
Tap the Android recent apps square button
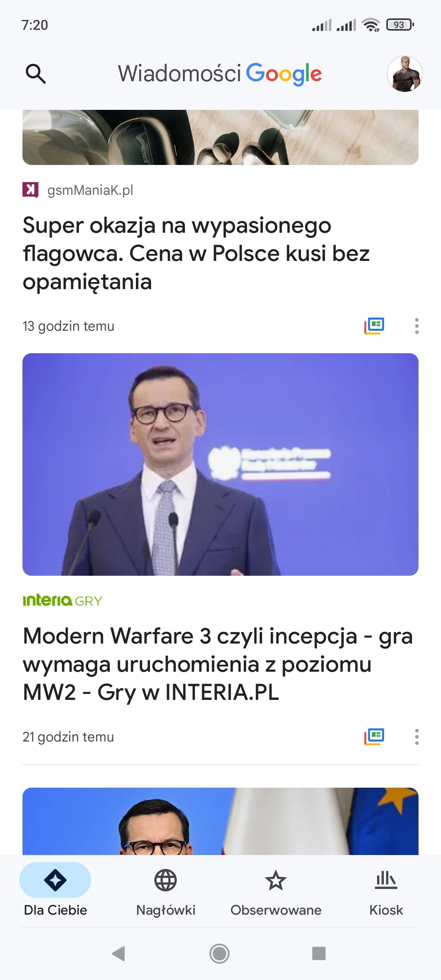click(319, 954)
